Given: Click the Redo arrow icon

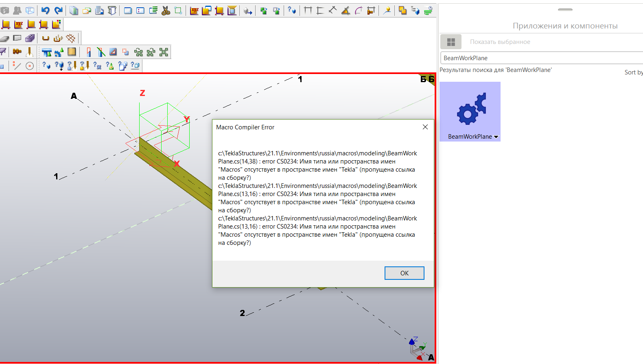Looking at the screenshot, I should click(59, 11).
